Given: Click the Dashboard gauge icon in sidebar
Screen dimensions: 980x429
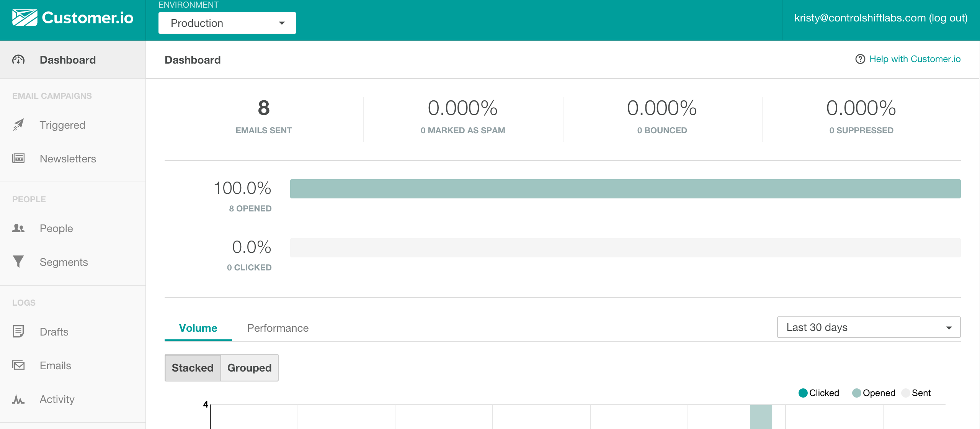Looking at the screenshot, I should (x=18, y=60).
